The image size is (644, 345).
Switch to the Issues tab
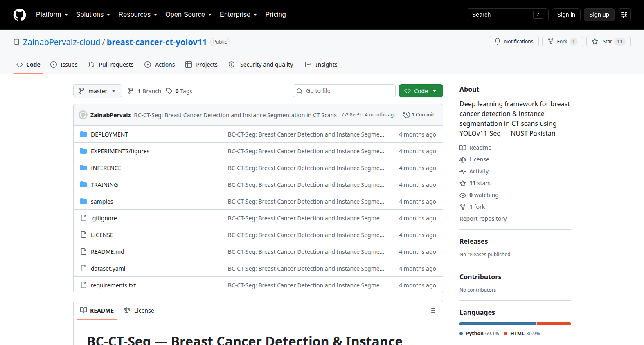[x=64, y=65]
